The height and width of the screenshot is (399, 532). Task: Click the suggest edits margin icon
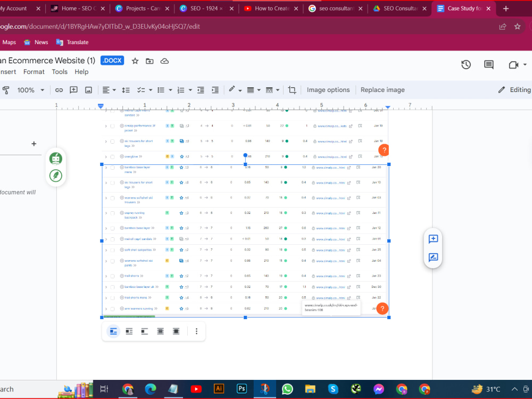coord(433,257)
